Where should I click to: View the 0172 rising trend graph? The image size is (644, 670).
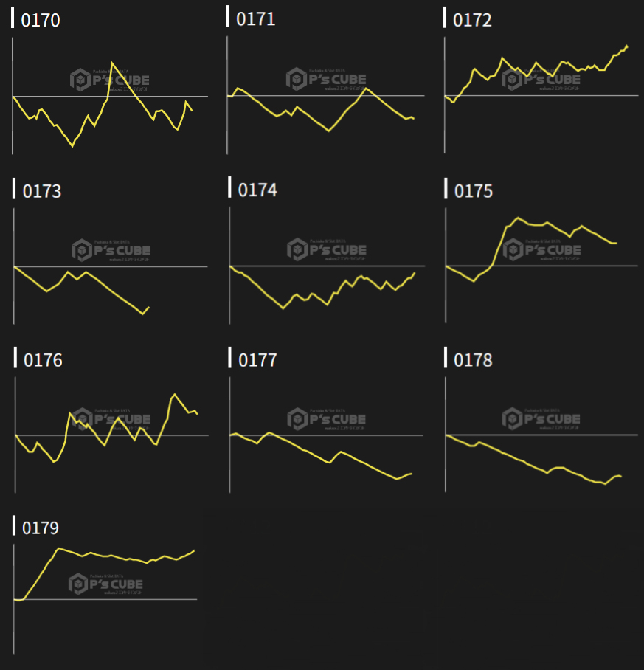[x=540, y=96]
